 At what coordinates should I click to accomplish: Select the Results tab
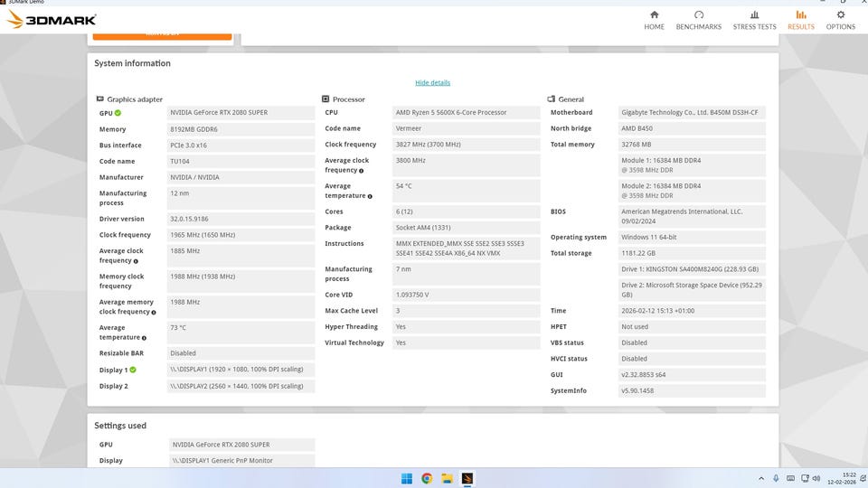pyautogui.click(x=801, y=20)
